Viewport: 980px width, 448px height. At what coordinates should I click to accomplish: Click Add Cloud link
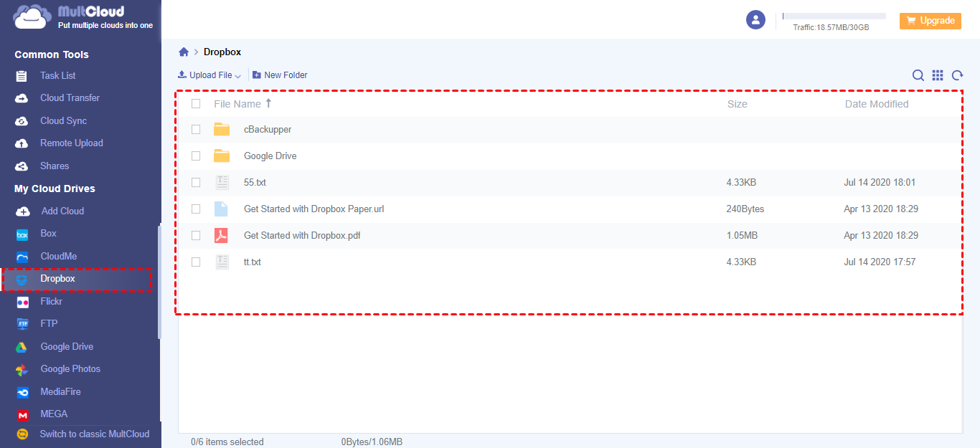(x=62, y=211)
